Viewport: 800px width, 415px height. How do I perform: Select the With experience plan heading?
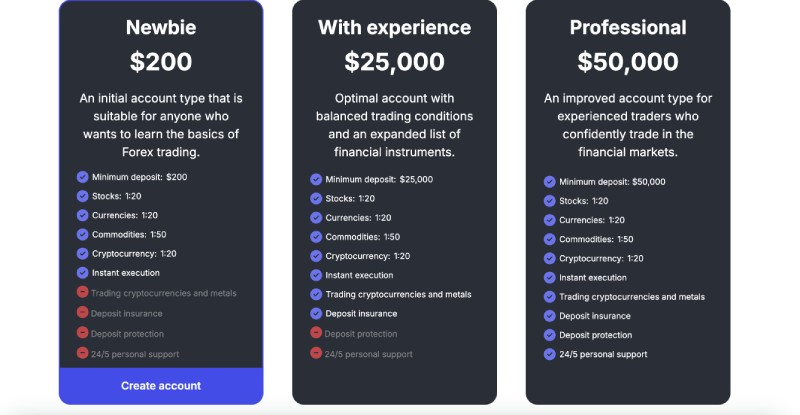(x=394, y=28)
